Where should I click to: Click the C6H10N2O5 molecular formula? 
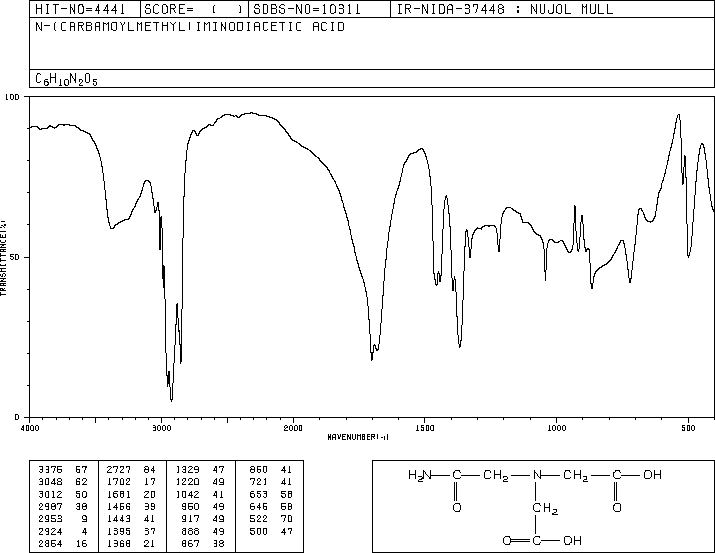66,79
